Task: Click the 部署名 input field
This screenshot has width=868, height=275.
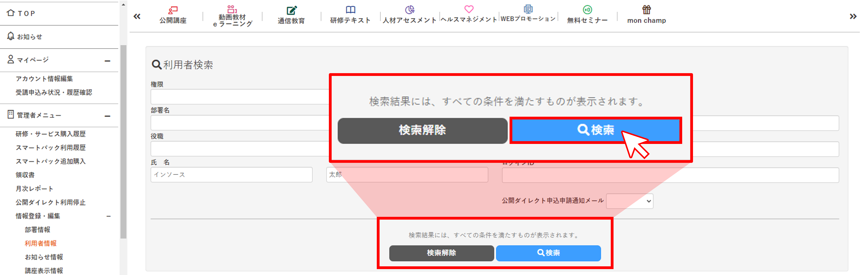Action: 240,123
